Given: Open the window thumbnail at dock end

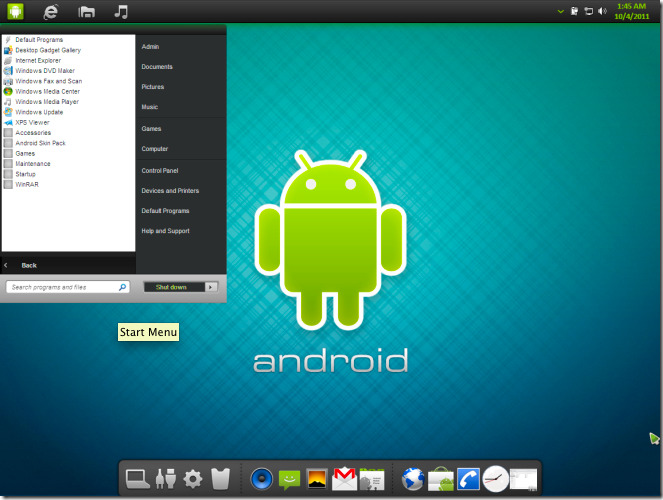Looking at the screenshot, I should click(x=523, y=479).
